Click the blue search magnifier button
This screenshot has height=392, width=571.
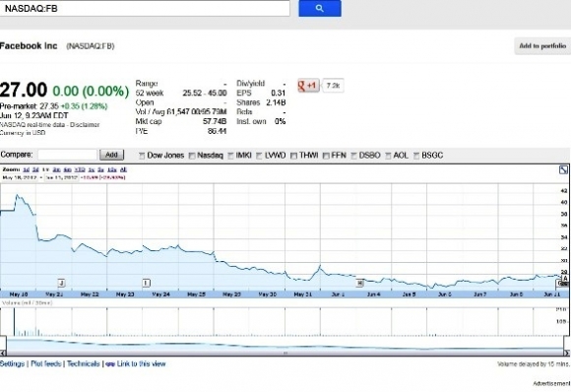[x=320, y=8]
